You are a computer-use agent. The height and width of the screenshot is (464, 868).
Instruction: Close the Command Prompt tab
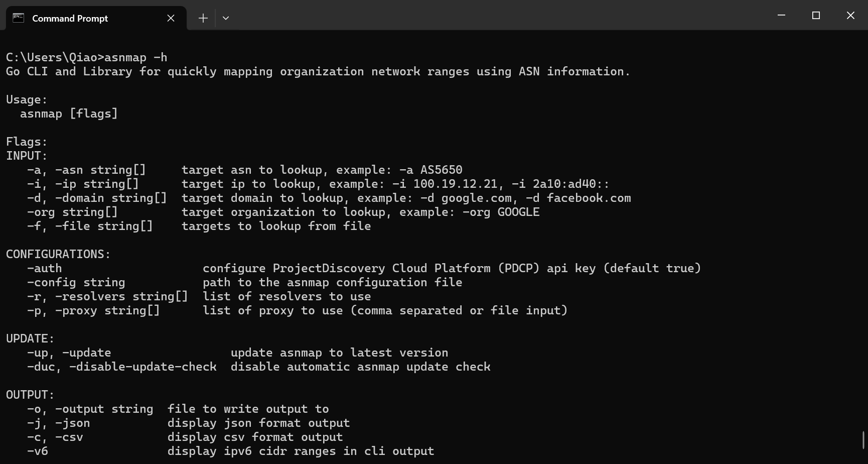click(x=171, y=18)
